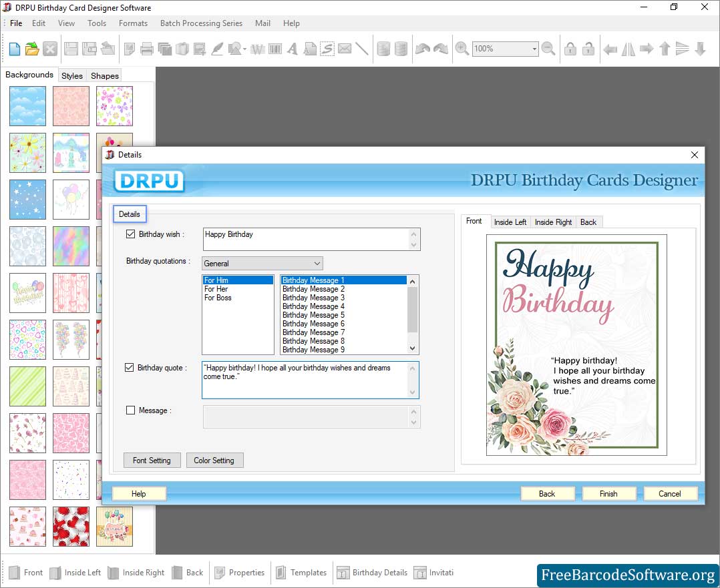Click the first database cylinder icon
720x588 pixels.
383,49
